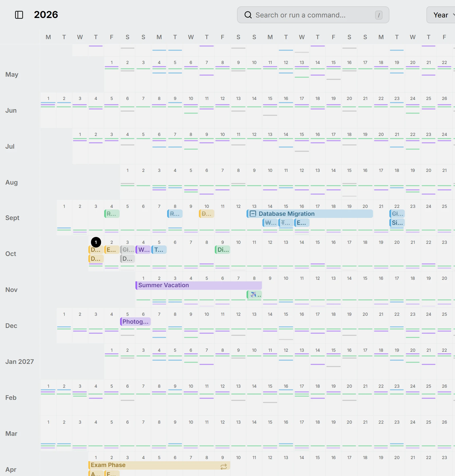Open the Si... event on Sept 22
The width and height of the screenshot is (455, 476).
click(397, 223)
